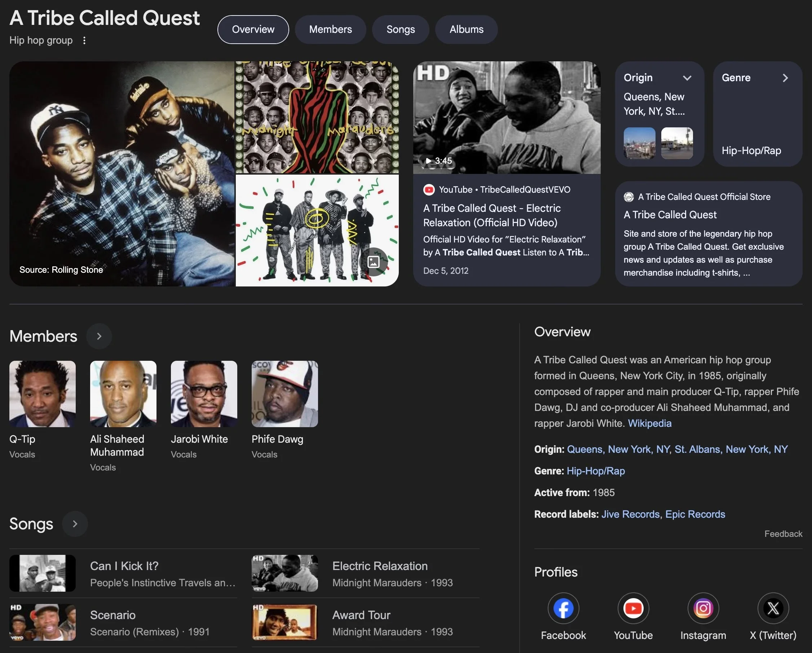Open the Genre card arrow
Screen dimensions: 812x653
785,78
